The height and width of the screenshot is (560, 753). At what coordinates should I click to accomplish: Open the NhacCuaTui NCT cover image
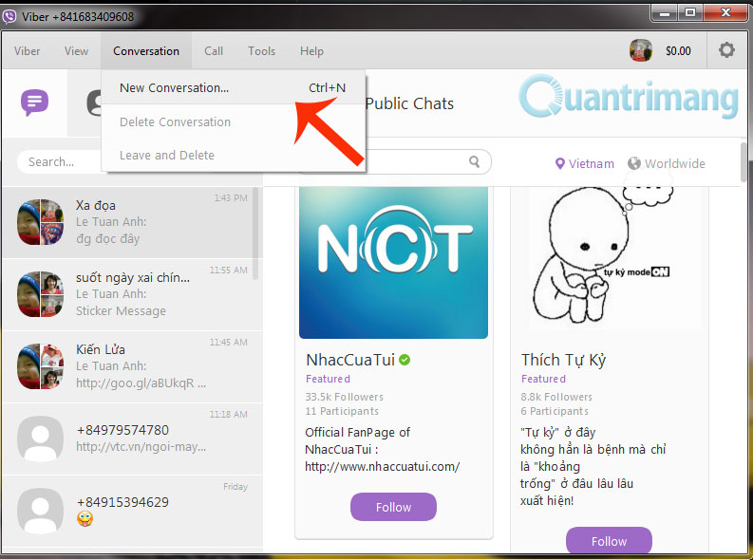pos(393,263)
